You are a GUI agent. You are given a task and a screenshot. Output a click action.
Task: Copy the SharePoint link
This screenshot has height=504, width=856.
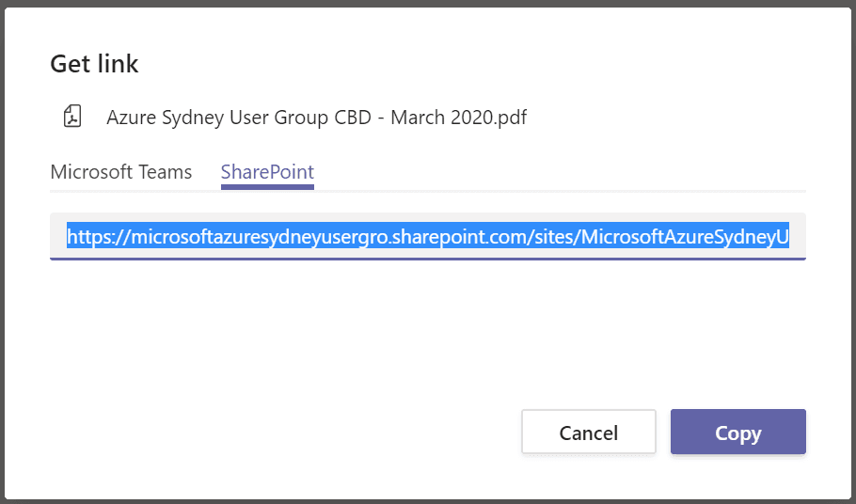coord(738,432)
